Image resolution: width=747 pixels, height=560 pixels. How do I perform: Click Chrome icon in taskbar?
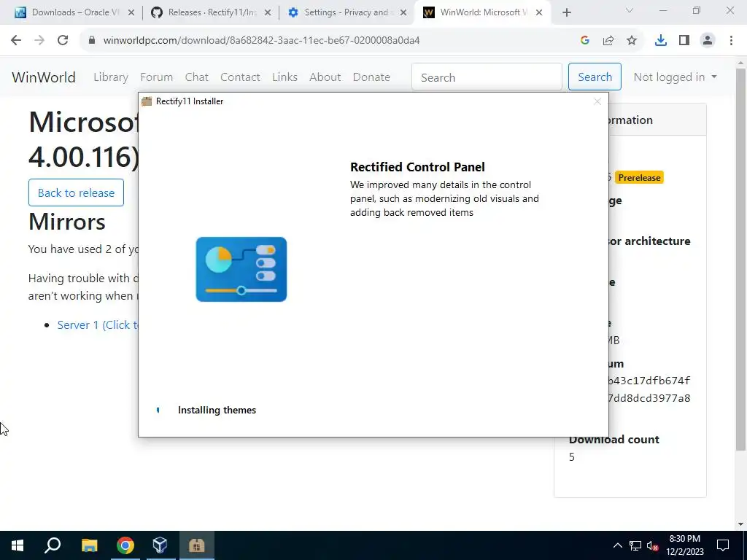pyautogui.click(x=125, y=545)
